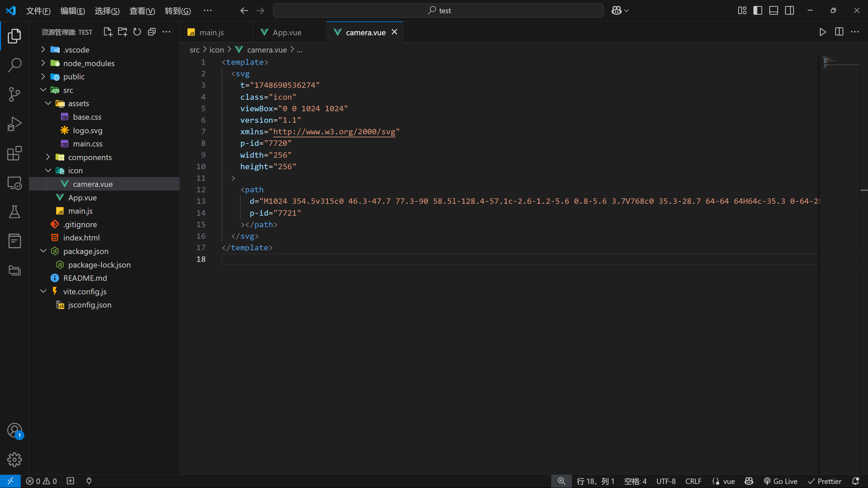Open the Search view in the activity bar
Image resolution: width=868 pixels, height=488 pixels.
point(14,65)
